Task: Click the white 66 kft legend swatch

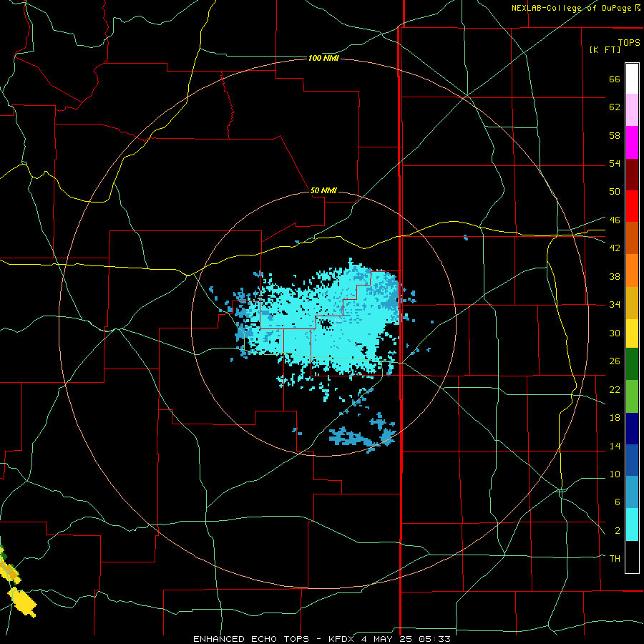Action: pyautogui.click(x=632, y=79)
